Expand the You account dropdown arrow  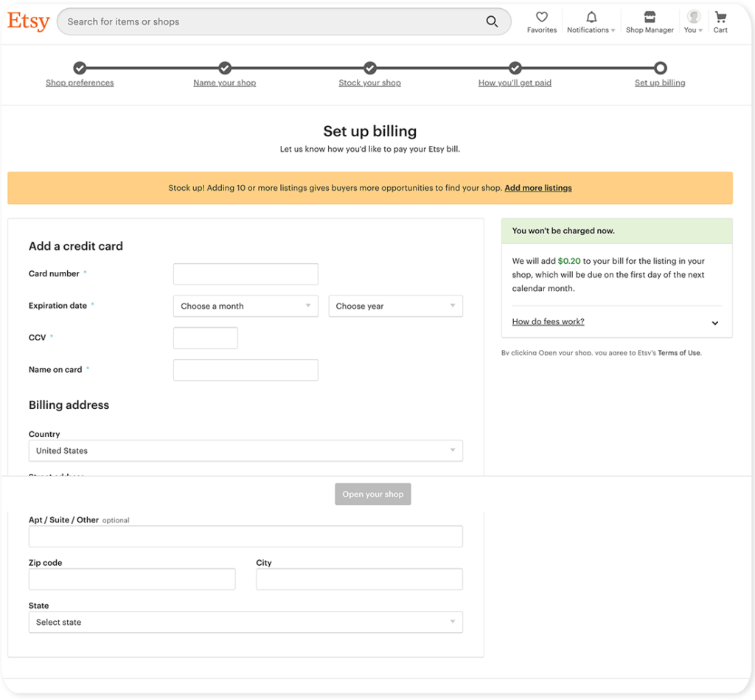pyautogui.click(x=700, y=30)
